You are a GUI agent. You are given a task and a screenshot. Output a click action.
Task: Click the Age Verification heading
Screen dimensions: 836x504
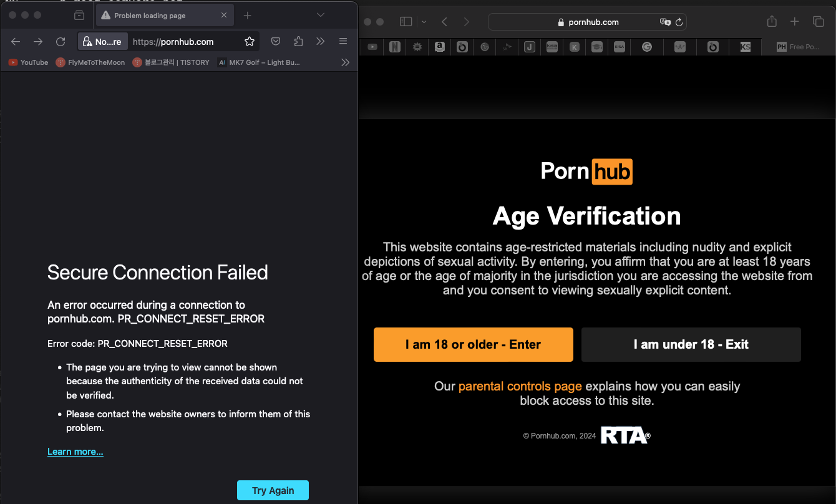[x=587, y=216]
